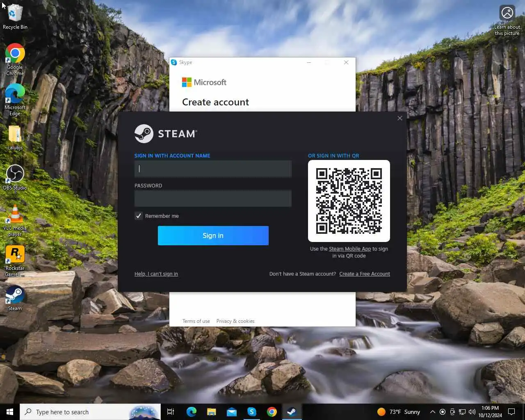Image resolution: width=525 pixels, height=420 pixels.
Task: Open the Steam Mobile App link
Action: 350,249
